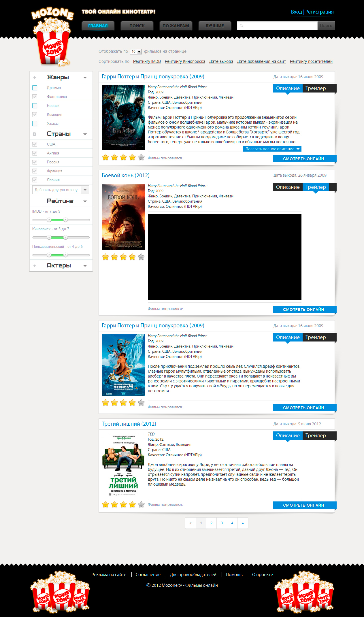Sort by Рейтингу IMDB
The image size is (364, 617).
coord(147,61)
